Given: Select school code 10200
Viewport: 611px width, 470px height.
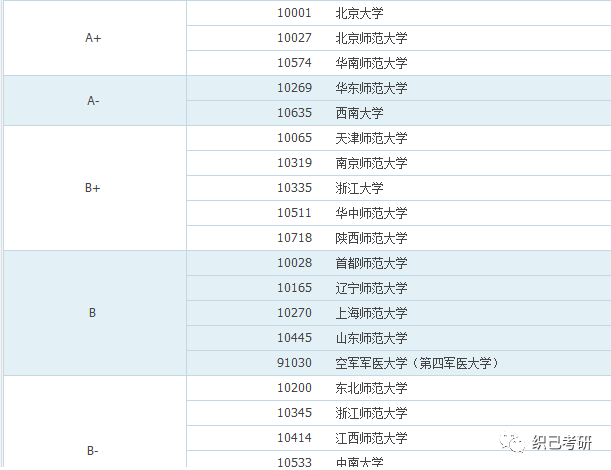Looking at the screenshot, I should tap(294, 387).
